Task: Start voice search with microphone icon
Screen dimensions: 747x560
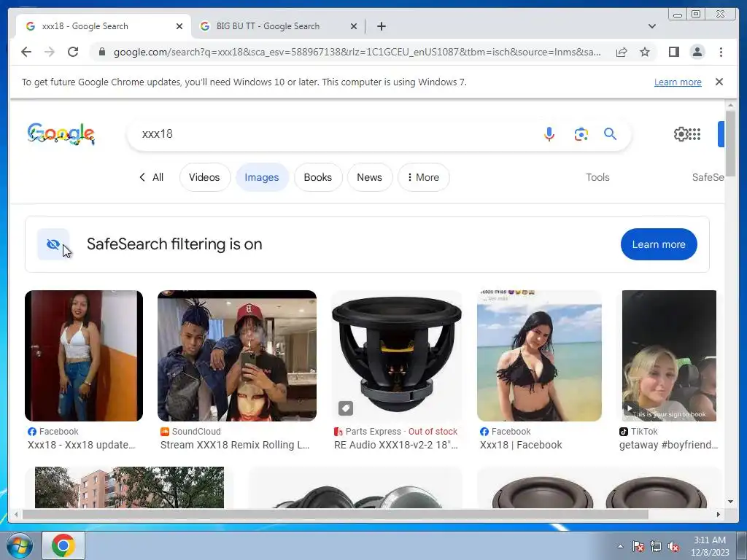Action: (x=549, y=134)
